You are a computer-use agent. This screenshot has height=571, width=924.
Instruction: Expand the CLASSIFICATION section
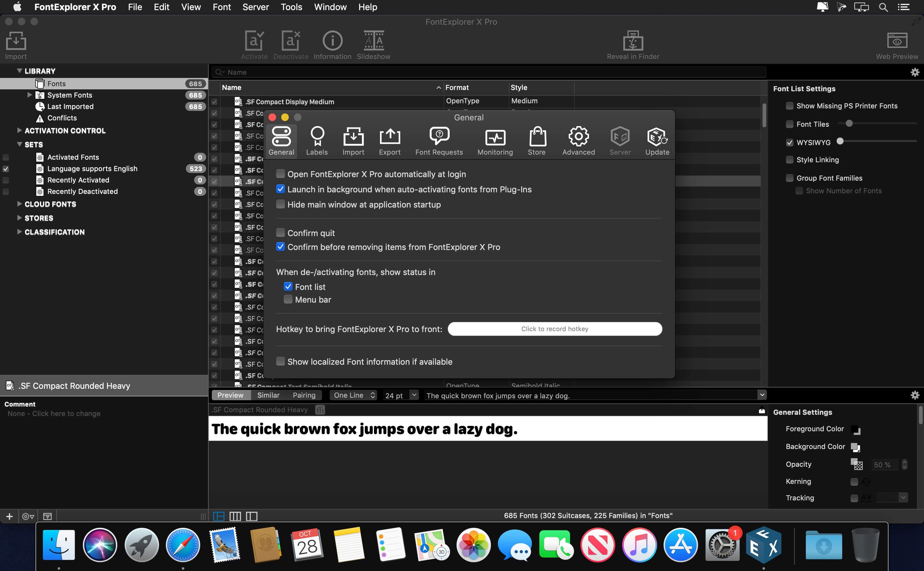tap(20, 232)
